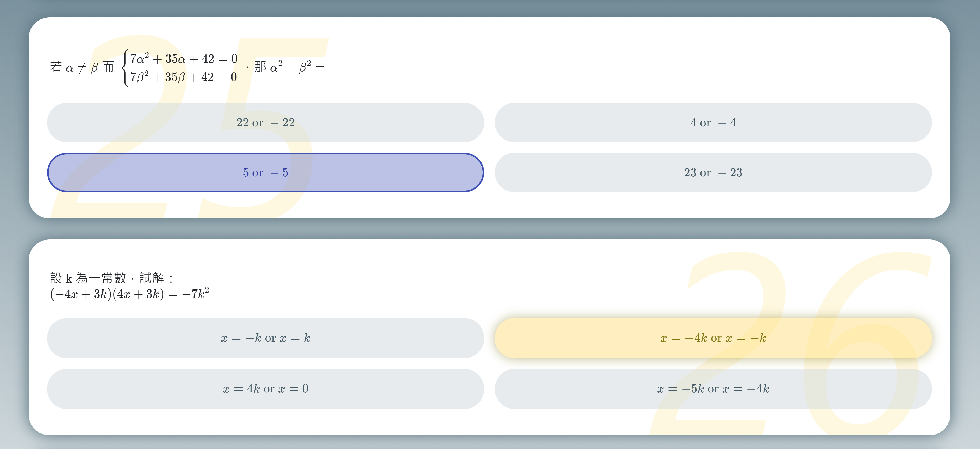Select the answer "22 or −22"
The height and width of the screenshot is (449, 980).
pyautogui.click(x=265, y=123)
